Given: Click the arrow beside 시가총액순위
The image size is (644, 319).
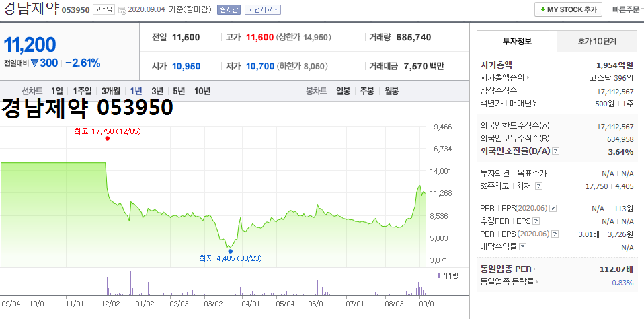Looking at the screenshot, I should pos(528,77).
